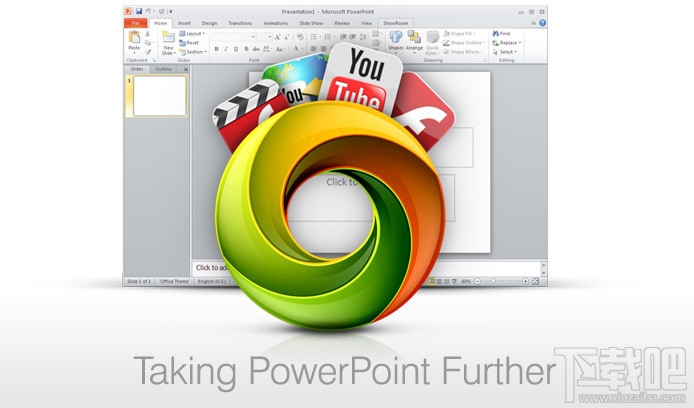694x408 pixels.
Task: Open the Clipboard group dialog launcher
Action: click(154, 60)
